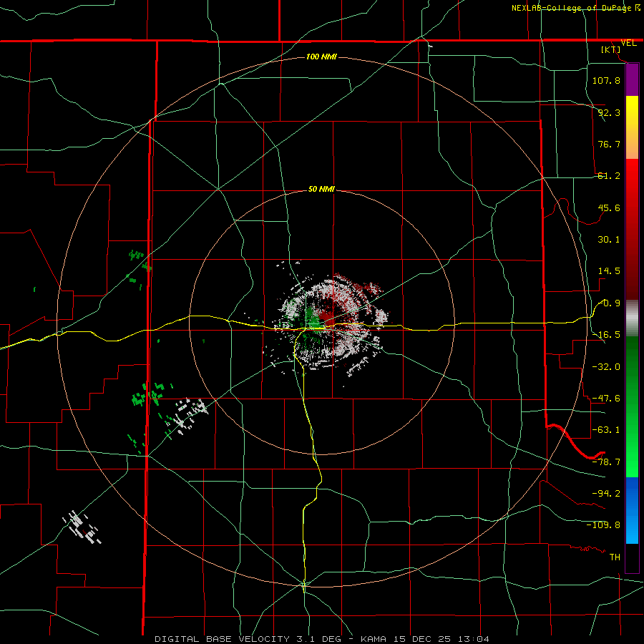The width and height of the screenshot is (644, 644).
Task: Click the 100 NMI range ring label
Action: (x=321, y=57)
